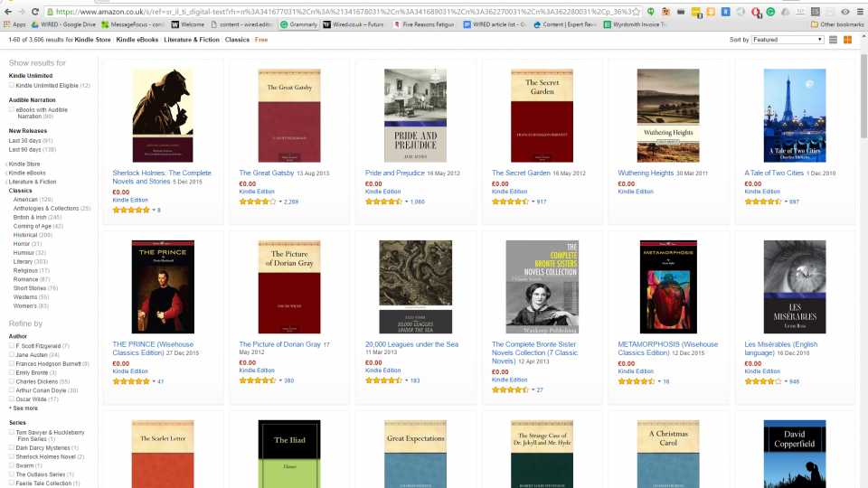Click Classics breadcrumb
Screen dimensions: 868x488
(x=237, y=40)
